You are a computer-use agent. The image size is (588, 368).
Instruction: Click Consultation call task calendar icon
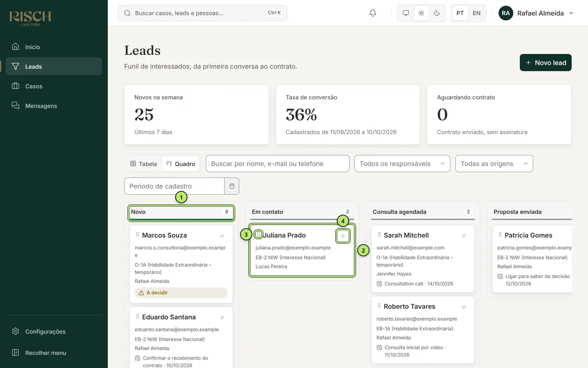pyautogui.click(x=379, y=284)
